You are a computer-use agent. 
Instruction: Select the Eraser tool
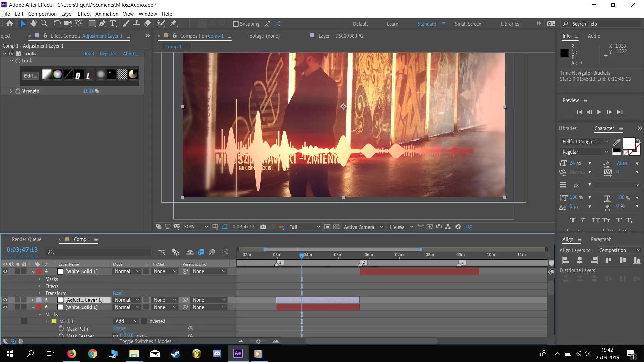(147, 23)
